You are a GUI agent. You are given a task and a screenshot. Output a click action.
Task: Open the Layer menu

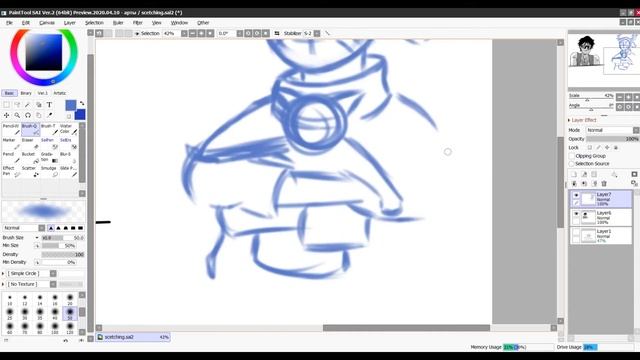pyautogui.click(x=69, y=23)
